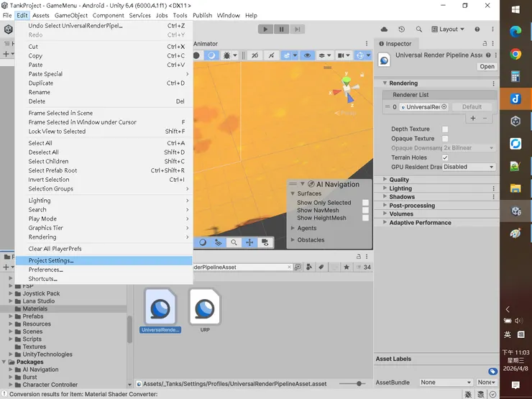Open Microsoft Edge from the taskbar
The width and height of the screenshot is (532, 399).
[515, 32]
